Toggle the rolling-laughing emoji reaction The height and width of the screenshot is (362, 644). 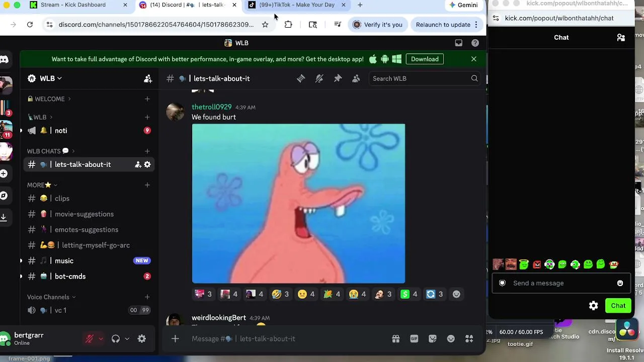(280, 294)
